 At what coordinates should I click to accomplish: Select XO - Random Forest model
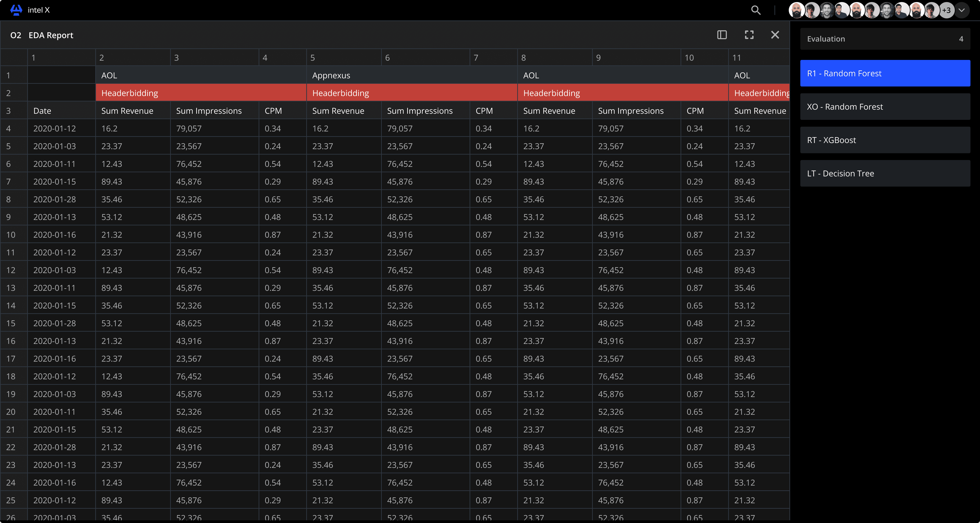[x=885, y=107]
